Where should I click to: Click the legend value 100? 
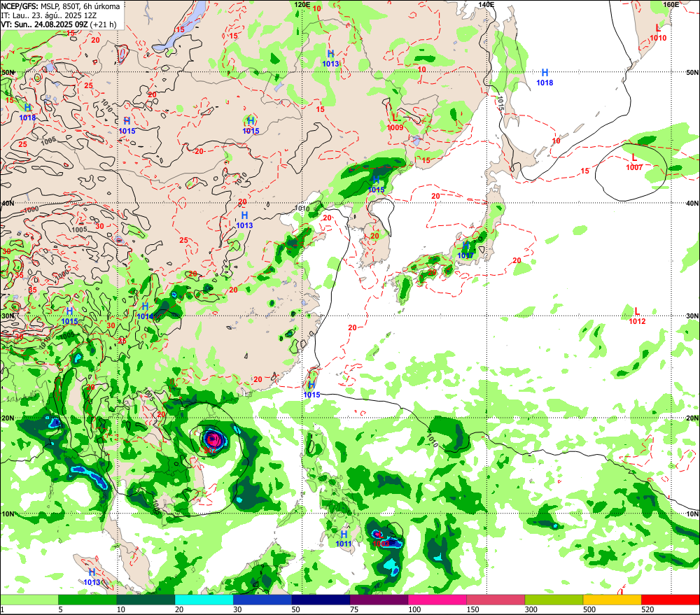click(414, 609)
